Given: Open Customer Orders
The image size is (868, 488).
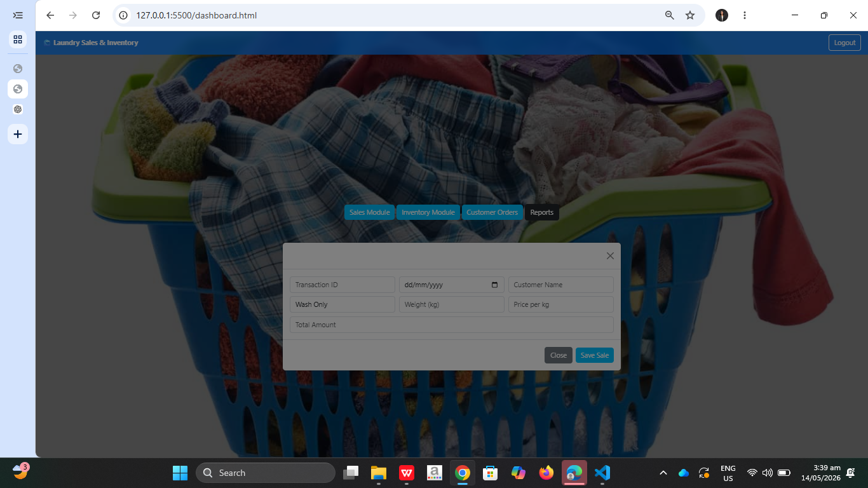Looking at the screenshot, I should [492, 212].
